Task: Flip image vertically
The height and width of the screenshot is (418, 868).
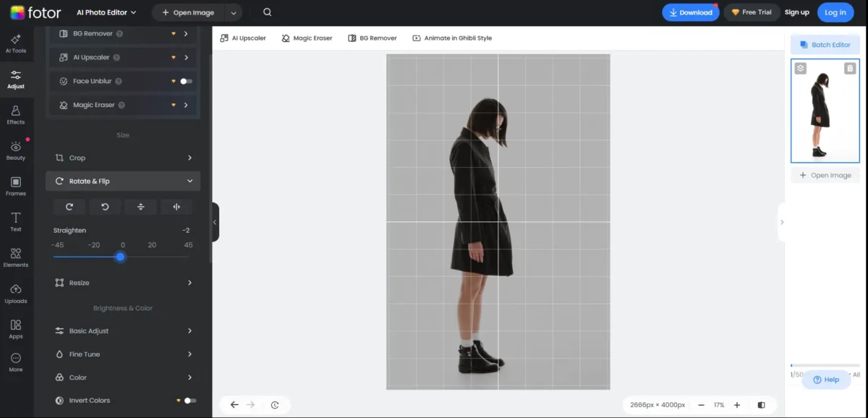Action: click(x=141, y=207)
